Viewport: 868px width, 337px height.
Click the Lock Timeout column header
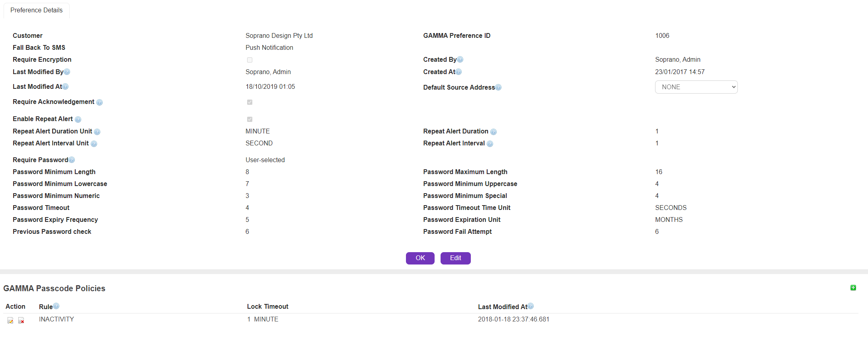click(x=267, y=306)
